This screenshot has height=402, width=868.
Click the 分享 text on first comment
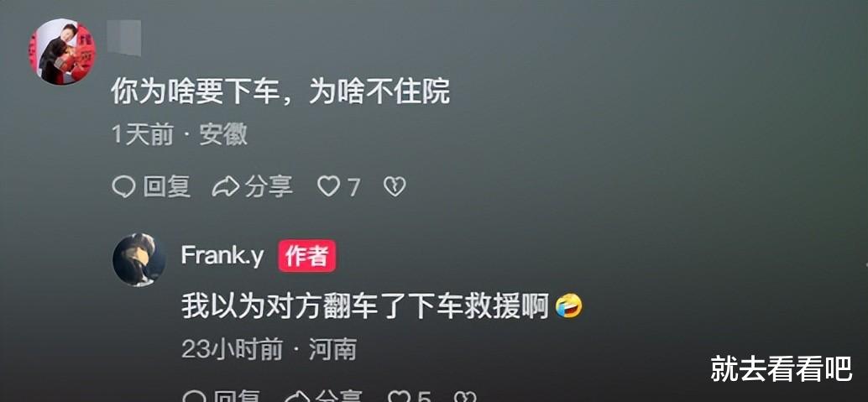click(x=269, y=187)
